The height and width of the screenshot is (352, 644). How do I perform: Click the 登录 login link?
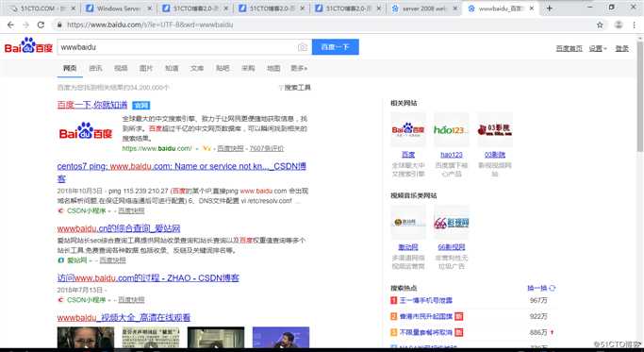pyautogui.click(x=621, y=48)
